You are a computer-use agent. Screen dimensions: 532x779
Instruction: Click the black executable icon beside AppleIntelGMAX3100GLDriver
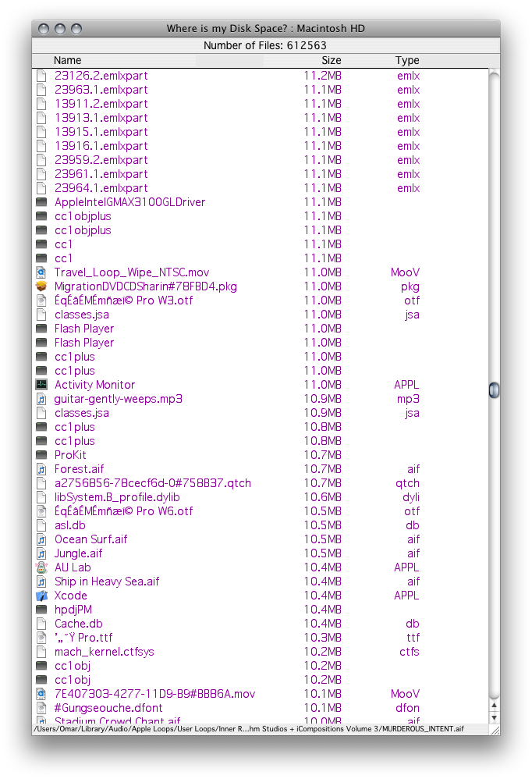tap(41, 202)
